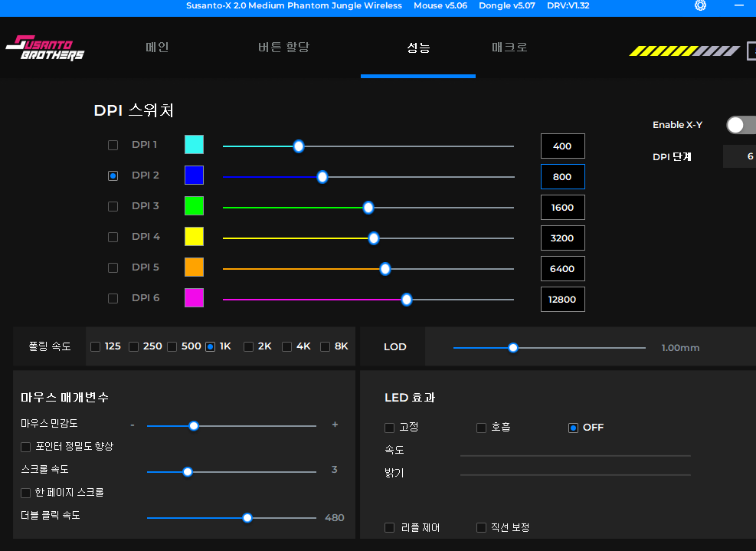Click the DPI 6 slider handle
This screenshot has height=551, width=756.
point(407,300)
